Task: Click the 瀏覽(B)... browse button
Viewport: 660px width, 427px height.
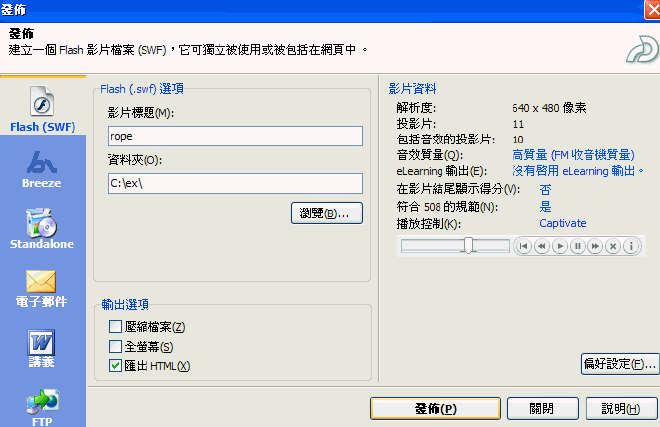Action: pos(327,213)
